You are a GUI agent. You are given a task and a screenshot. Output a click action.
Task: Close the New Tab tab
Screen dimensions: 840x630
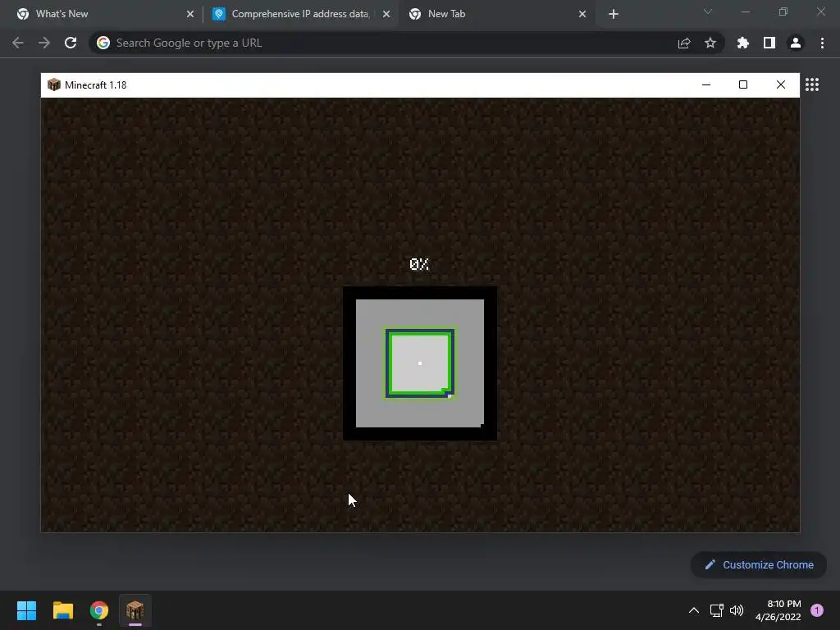tap(582, 14)
